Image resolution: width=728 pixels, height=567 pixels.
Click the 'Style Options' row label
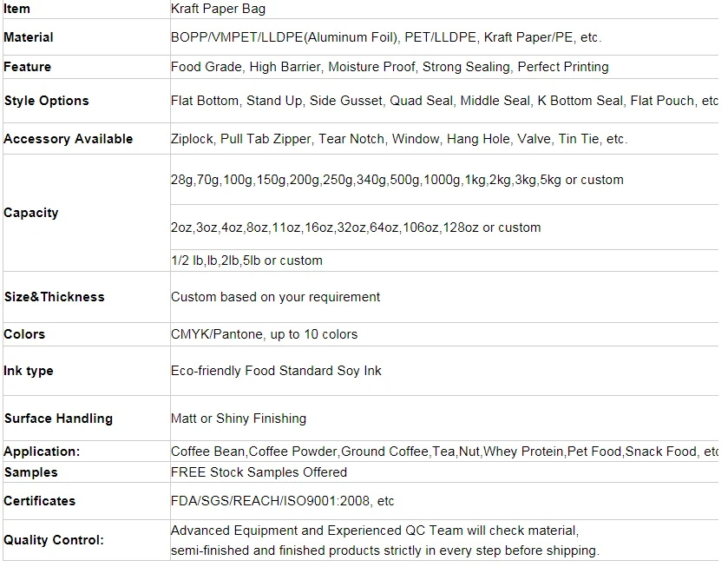point(47,101)
